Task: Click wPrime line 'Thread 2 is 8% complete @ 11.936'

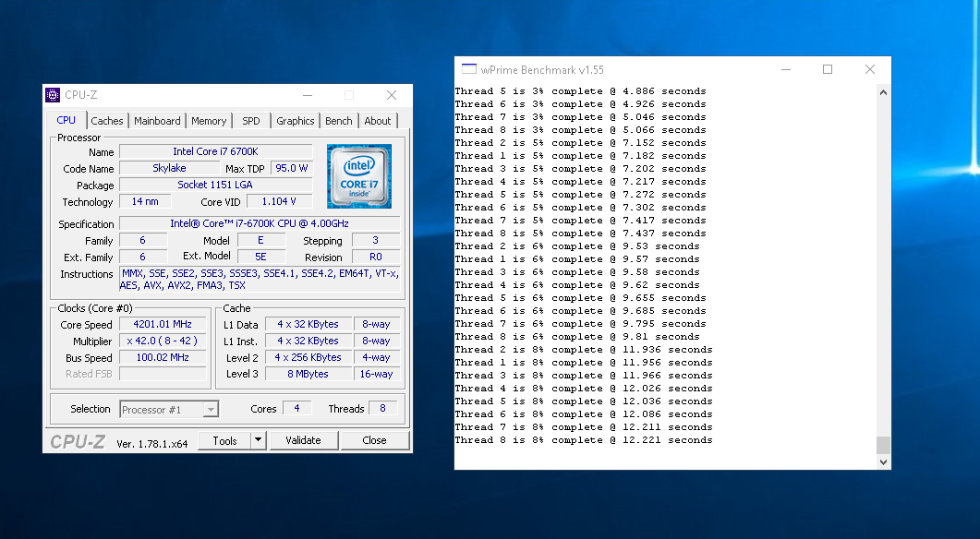Action: tap(584, 350)
